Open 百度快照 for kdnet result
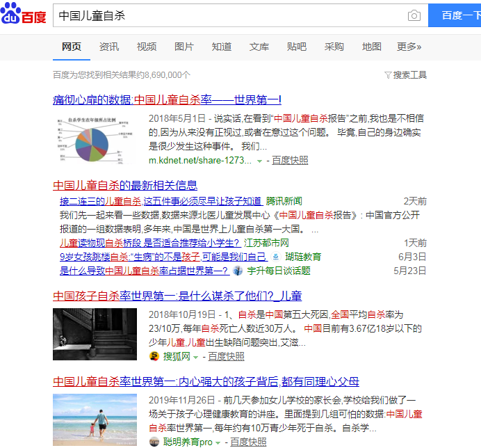This screenshot has height=448, width=481. (x=290, y=160)
